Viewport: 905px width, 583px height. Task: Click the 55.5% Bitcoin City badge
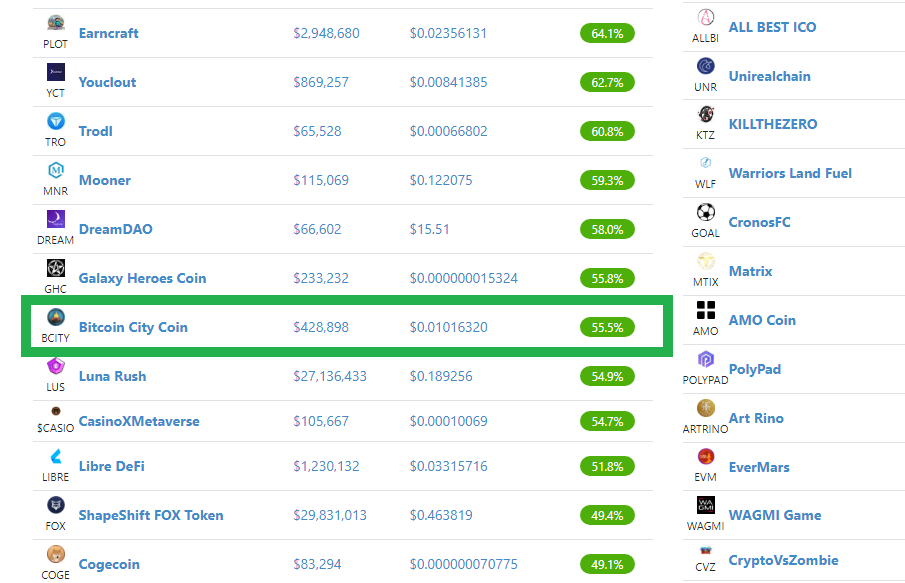point(607,328)
